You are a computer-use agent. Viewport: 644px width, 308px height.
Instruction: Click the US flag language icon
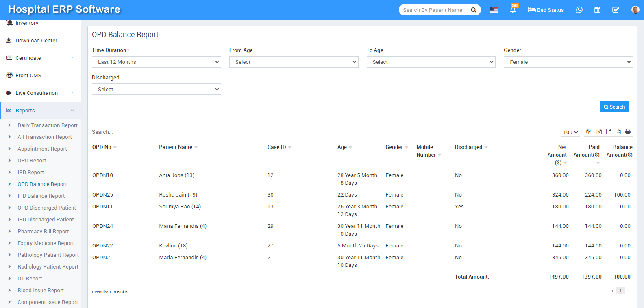click(x=494, y=10)
